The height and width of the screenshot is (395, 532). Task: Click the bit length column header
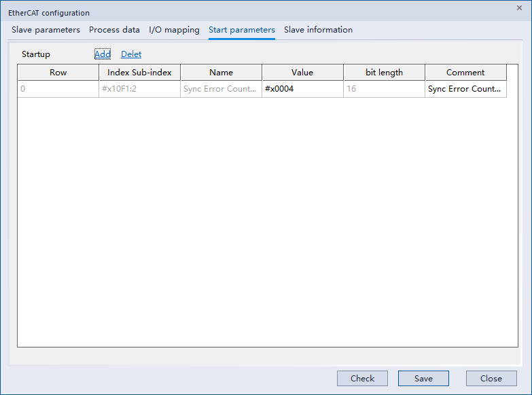tap(384, 73)
